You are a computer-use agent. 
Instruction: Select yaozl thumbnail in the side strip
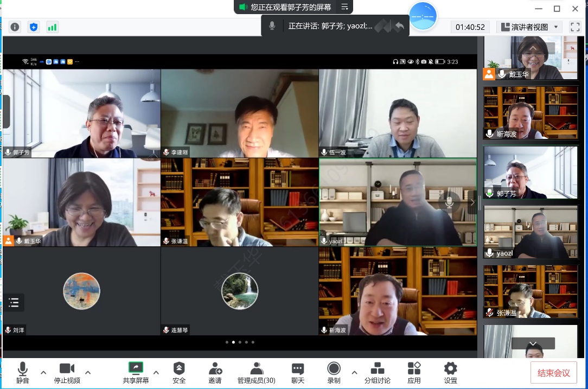(531, 232)
